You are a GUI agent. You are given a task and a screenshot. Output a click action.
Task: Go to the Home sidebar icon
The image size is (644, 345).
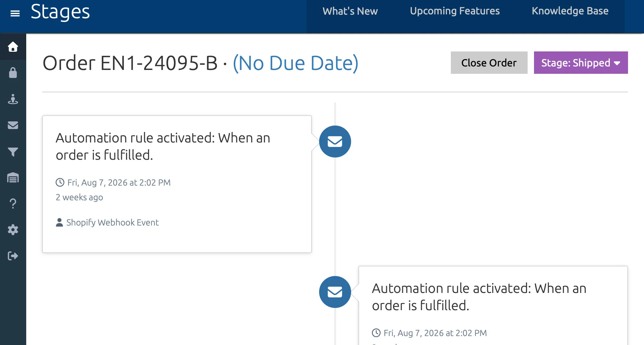click(13, 47)
